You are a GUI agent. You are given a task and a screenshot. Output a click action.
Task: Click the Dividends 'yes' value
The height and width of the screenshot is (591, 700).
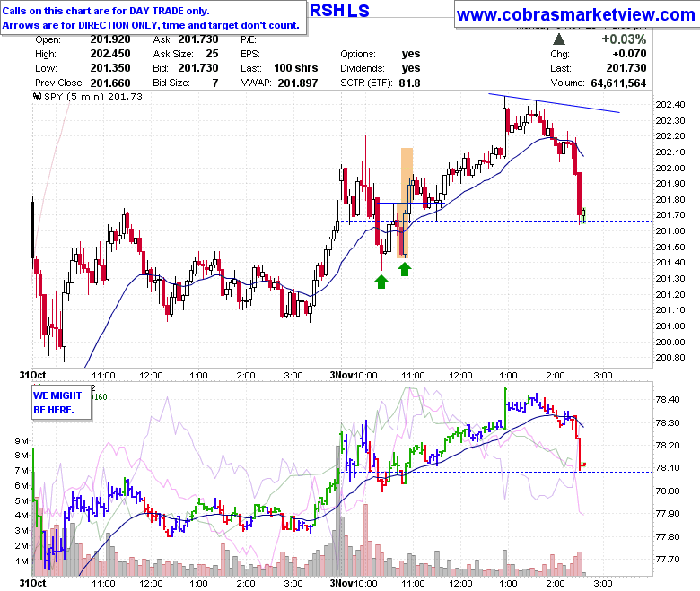(411, 68)
